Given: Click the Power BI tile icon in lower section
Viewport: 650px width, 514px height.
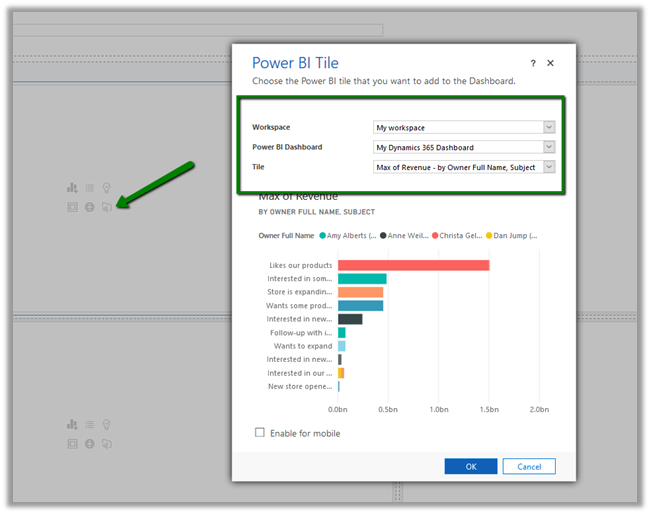Looking at the screenshot, I should point(106,443).
